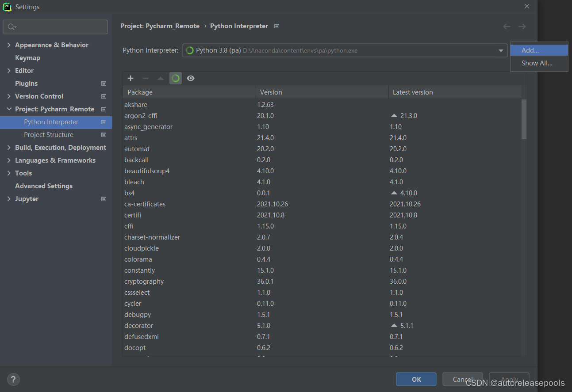Select the akshare package row
Screen dimensions: 572x392
point(322,105)
